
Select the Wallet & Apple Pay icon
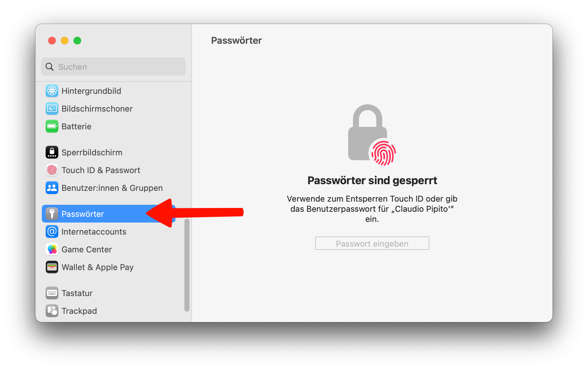click(52, 267)
